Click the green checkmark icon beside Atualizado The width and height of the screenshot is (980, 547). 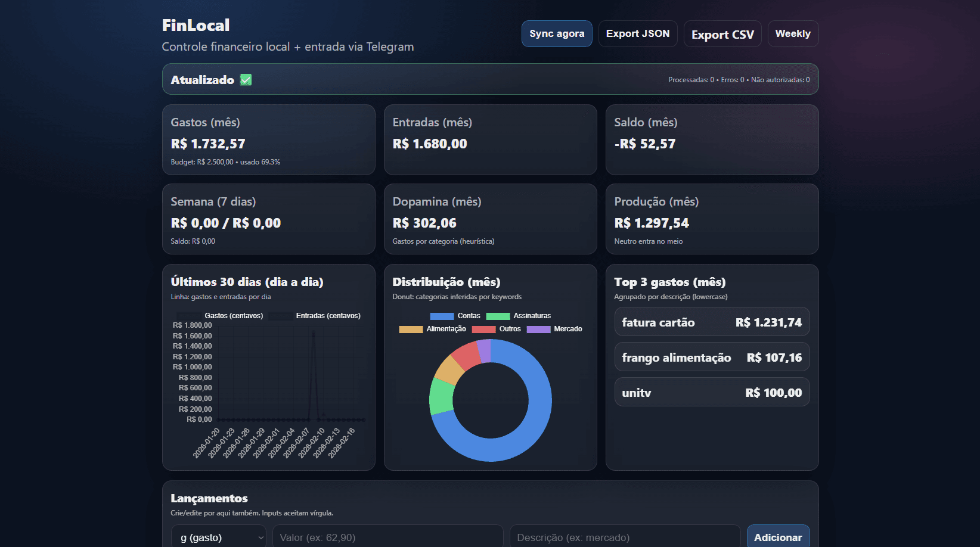(245, 79)
